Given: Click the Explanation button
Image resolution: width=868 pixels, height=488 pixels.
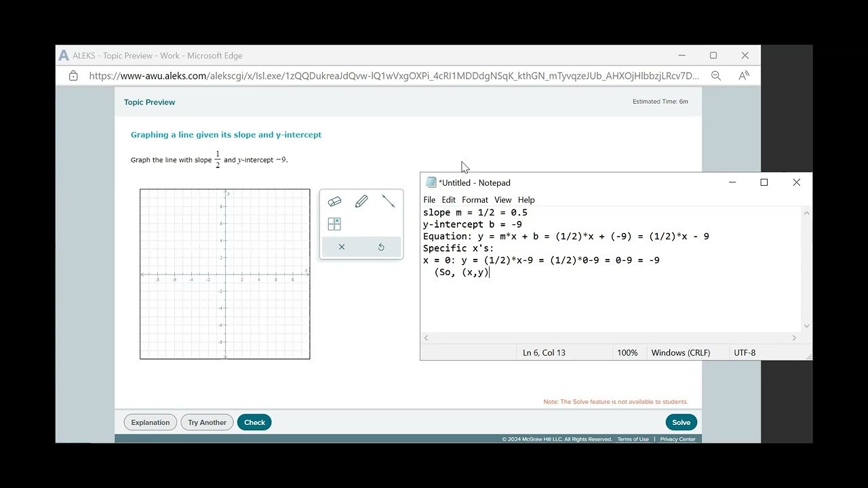Looking at the screenshot, I should [x=151, y=422].
